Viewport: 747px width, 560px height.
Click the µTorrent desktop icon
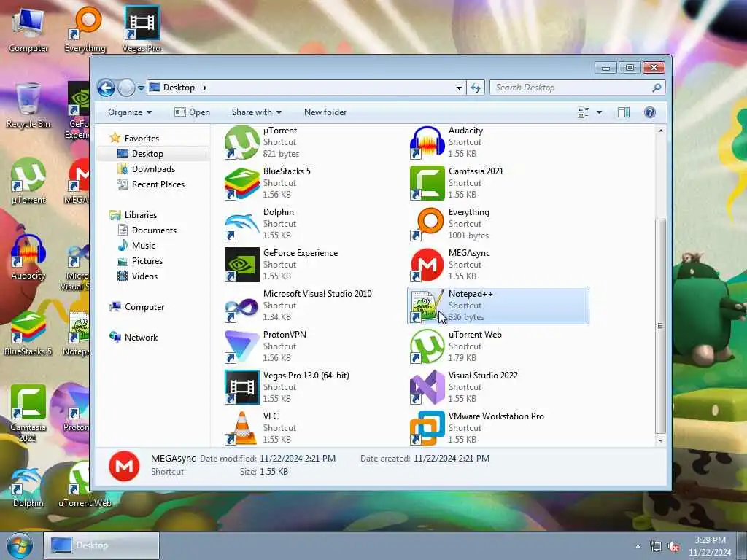pyautogui.click(x=28, y=182)
